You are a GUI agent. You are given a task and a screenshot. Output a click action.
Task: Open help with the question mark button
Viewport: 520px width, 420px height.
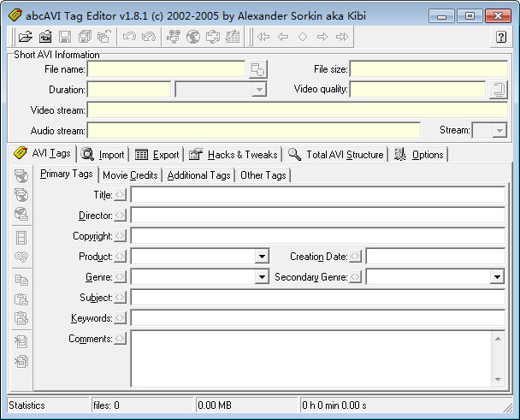(x=501, y=37)
